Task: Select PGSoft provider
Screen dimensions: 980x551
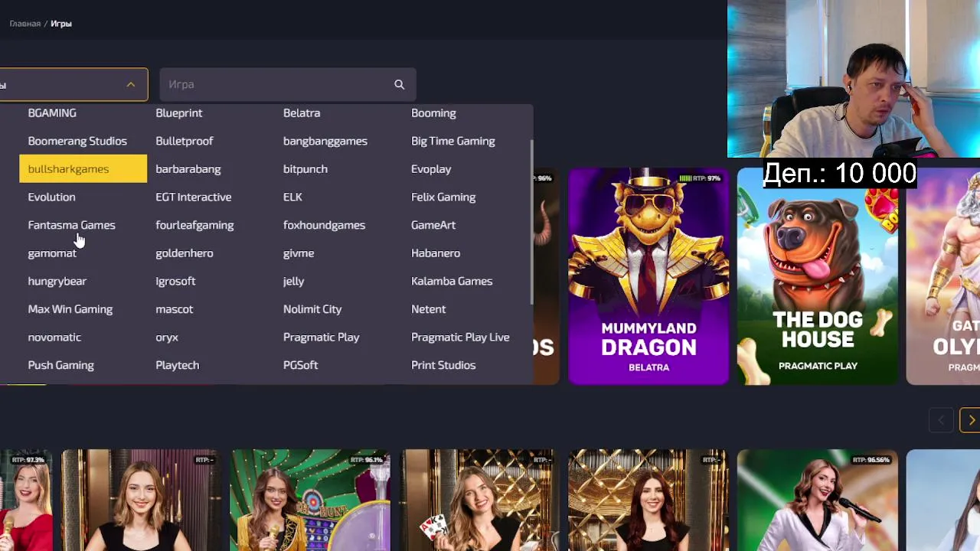Action: tap(300, 365)
